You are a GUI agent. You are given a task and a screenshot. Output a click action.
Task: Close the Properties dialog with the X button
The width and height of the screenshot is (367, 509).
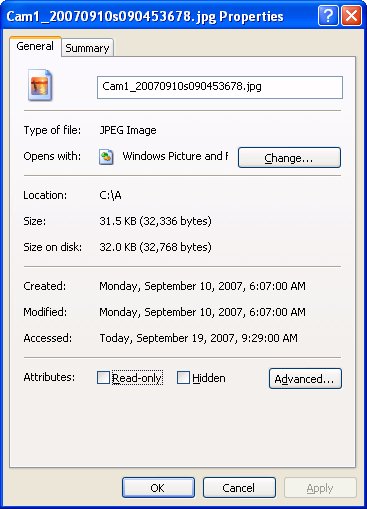coord(351,16)
